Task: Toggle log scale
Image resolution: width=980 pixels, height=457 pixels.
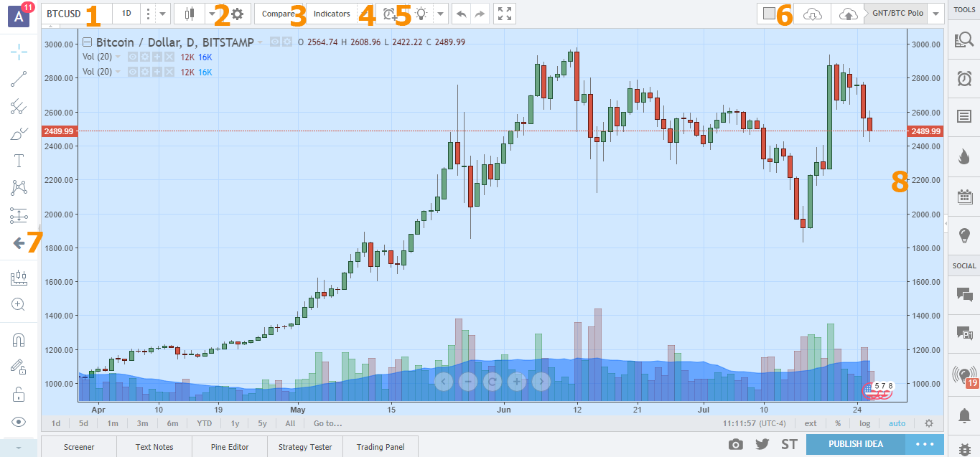Action: pyautogui.click(x=865, y=423)
